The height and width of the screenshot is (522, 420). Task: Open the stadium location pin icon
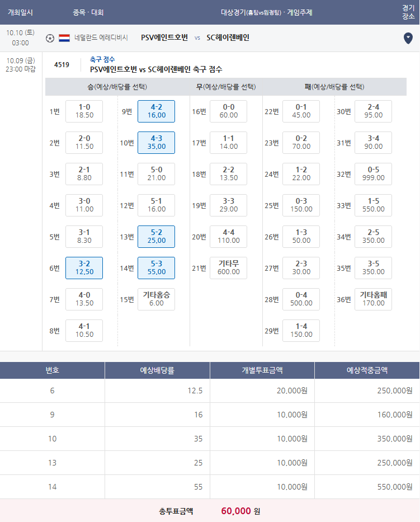(x=408, y=38)
